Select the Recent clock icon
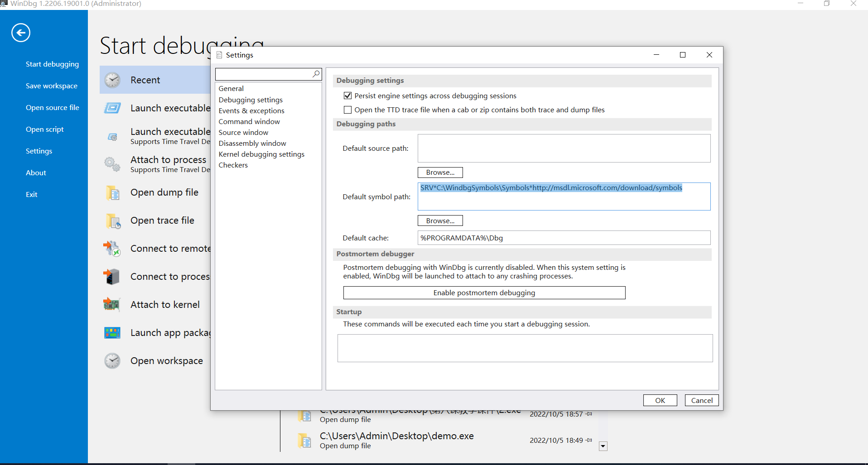The height and width of the screenshot is (465, 868). 112,80
